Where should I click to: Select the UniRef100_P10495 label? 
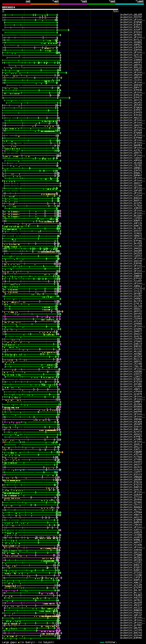(131, 387)
